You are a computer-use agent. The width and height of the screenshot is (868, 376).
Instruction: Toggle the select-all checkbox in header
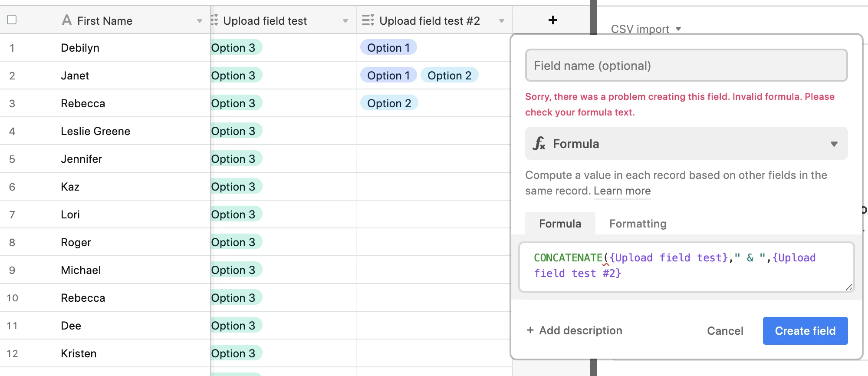12,20
